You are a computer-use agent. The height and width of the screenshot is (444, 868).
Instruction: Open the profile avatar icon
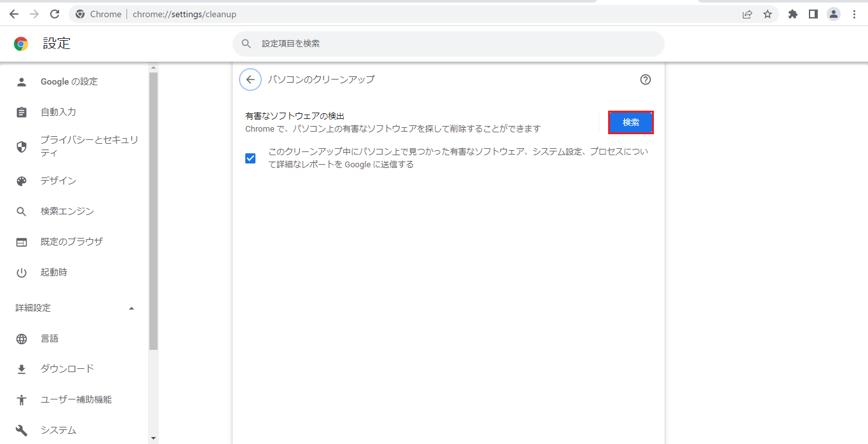tap(834, 14)
